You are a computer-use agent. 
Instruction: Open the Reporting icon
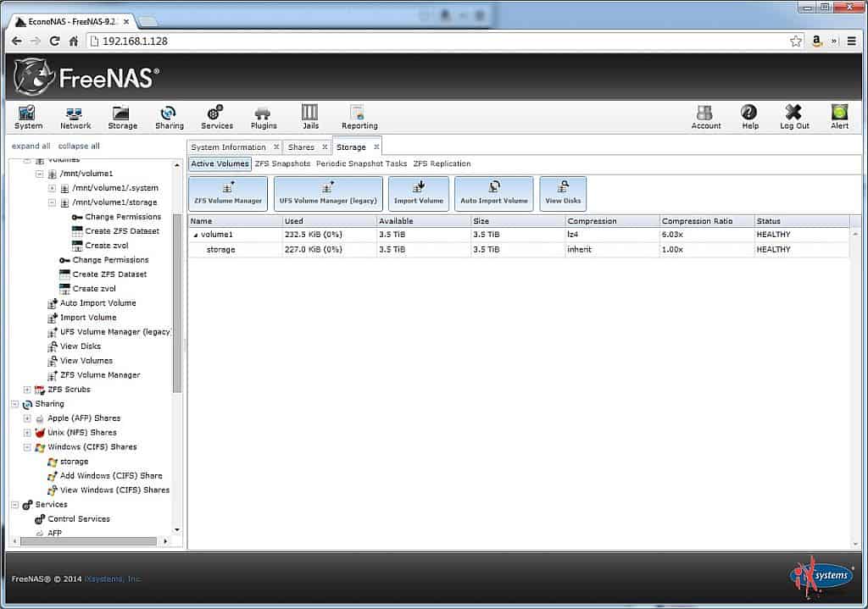click(x=359, y=117)
